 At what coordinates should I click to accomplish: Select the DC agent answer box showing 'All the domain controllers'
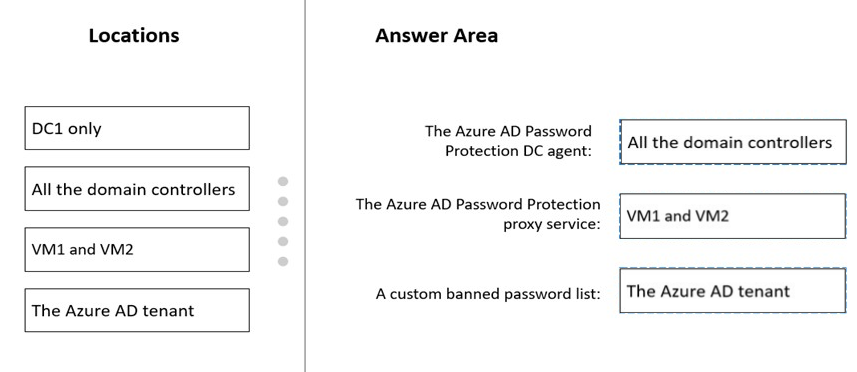pyautogui.click(x=733, y=142)
